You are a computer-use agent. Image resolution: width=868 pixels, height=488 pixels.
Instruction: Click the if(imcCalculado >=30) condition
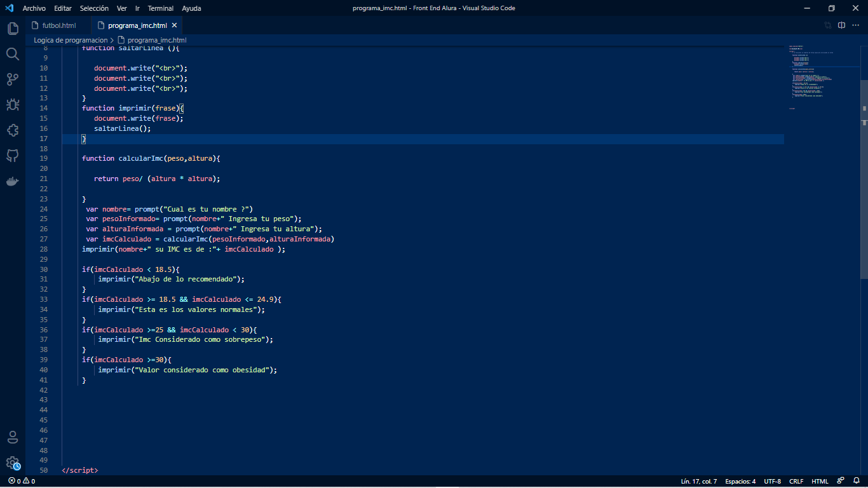pos(126,360)
